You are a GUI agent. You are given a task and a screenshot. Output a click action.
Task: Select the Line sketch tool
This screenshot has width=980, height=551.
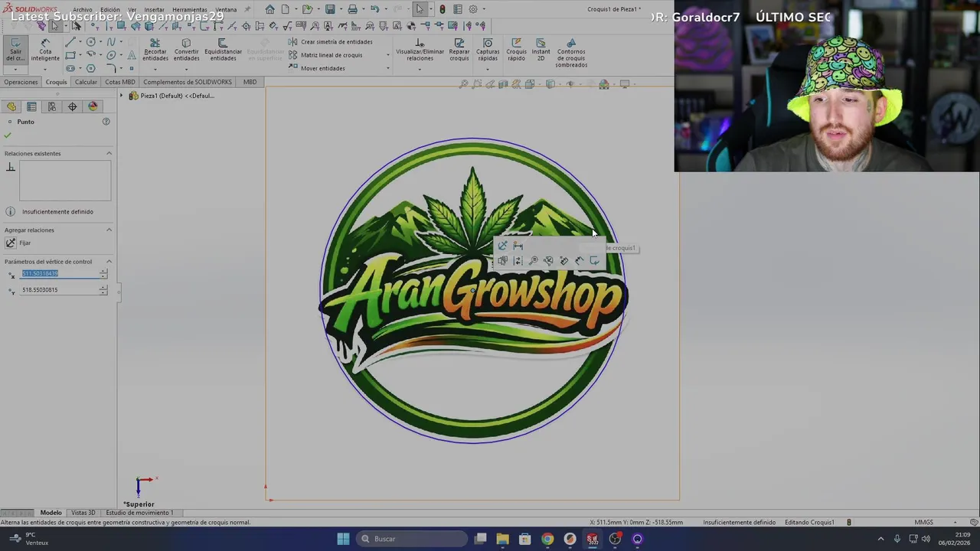(70, 41)
